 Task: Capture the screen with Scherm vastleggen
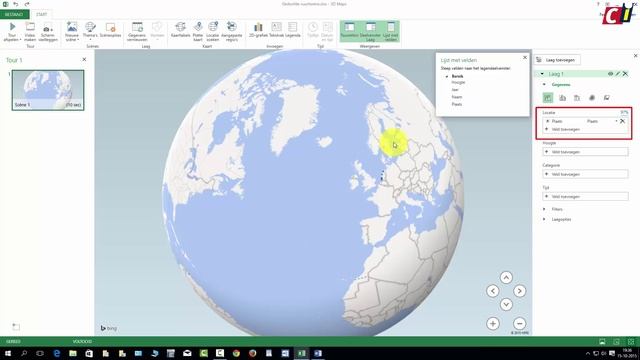click(48, 32)
